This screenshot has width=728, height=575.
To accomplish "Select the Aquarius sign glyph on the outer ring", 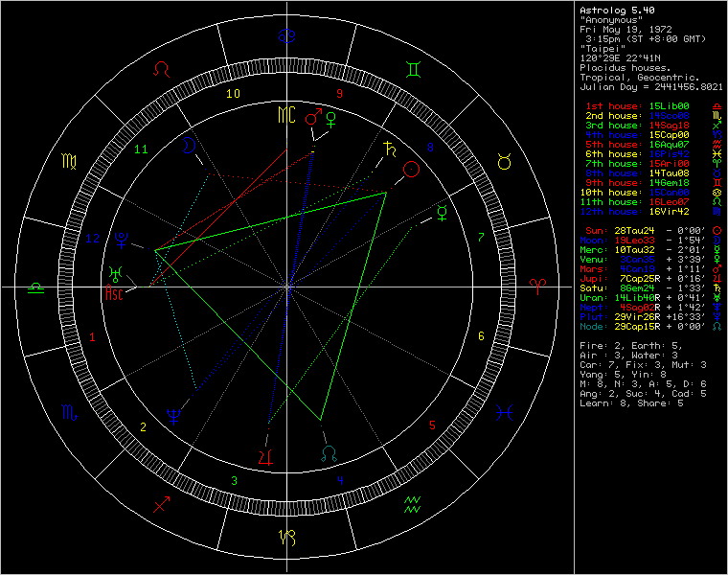I will [x=412, y=504].
